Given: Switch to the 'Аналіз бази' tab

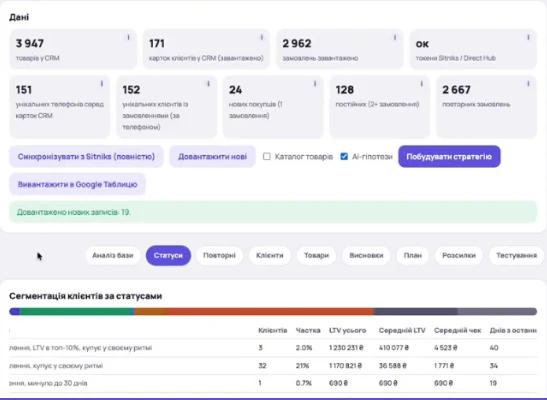Looking at the screenshot, I should [113, 255].
